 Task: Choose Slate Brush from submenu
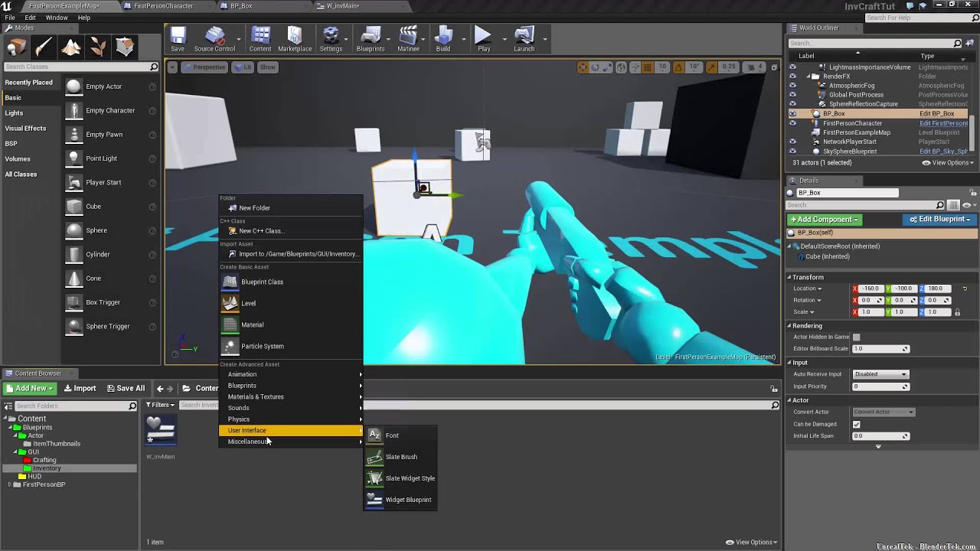pyautogui.click(x=400, y=457)
